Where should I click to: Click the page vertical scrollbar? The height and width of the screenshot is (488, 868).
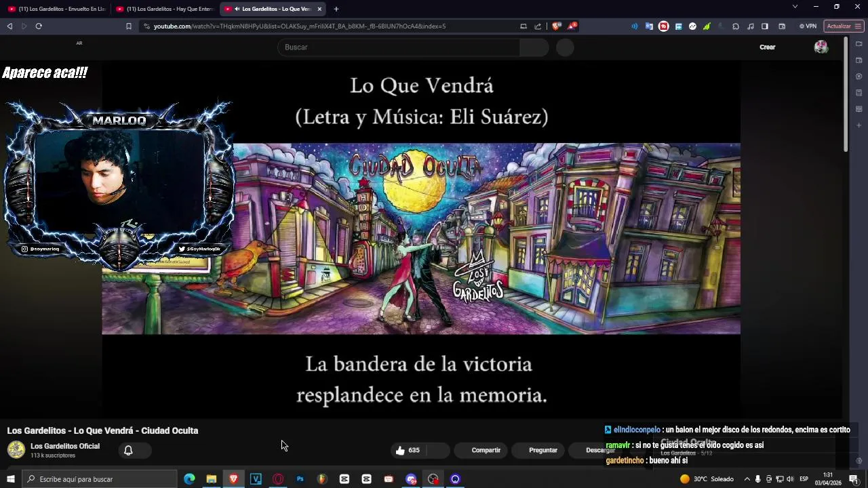point(846,95)
